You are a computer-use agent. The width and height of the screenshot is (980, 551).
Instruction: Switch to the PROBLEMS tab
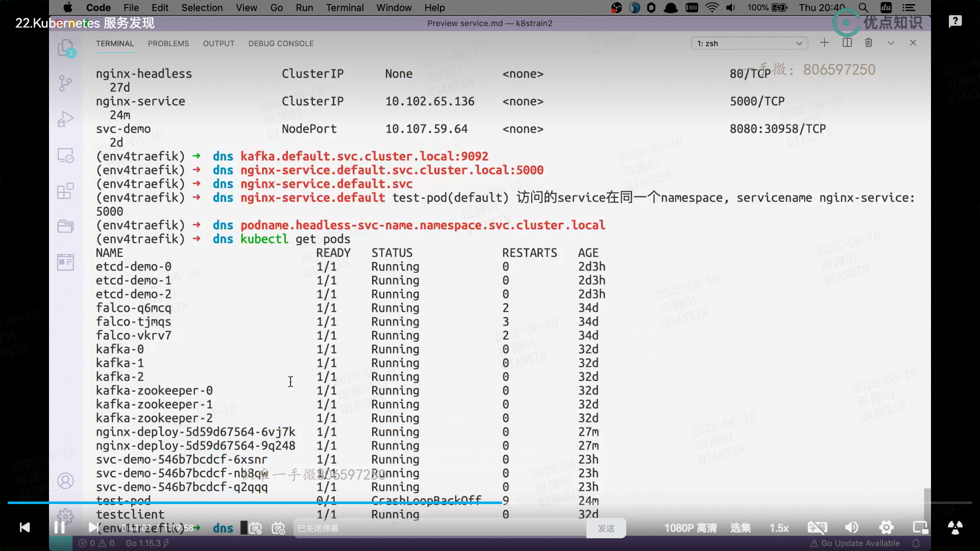[168, 43]
